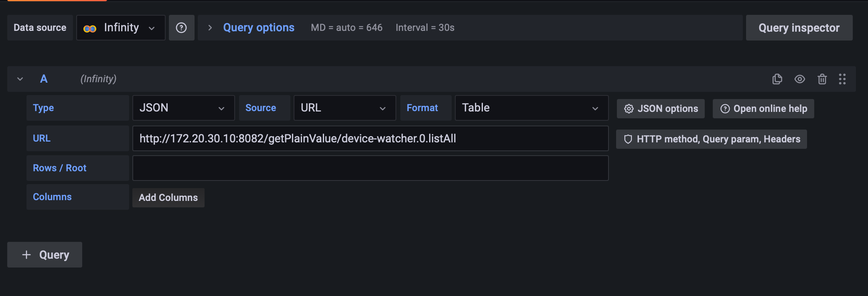Collapse the query A row

click(20, 79)
